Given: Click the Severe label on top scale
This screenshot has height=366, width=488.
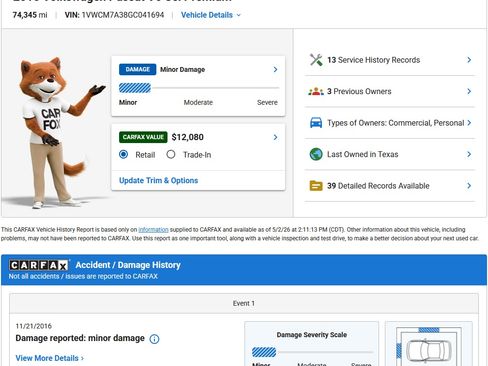Looking at the screenshot, I should 267,102.
